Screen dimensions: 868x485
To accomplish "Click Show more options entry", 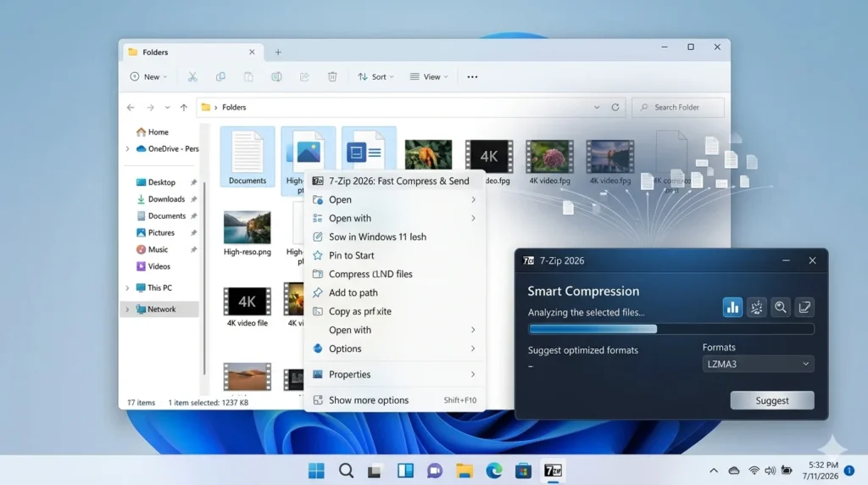I will (x=395, y=399).
